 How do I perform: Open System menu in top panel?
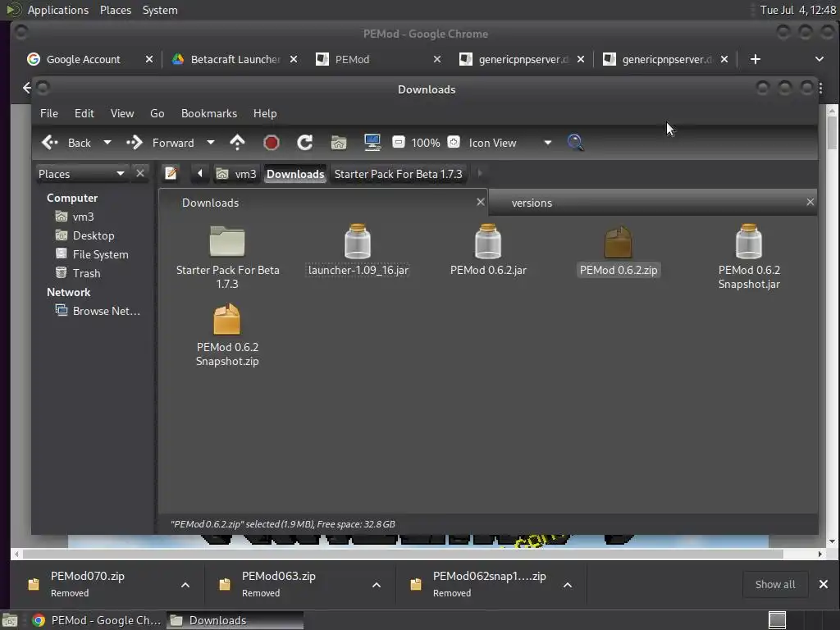160,10
